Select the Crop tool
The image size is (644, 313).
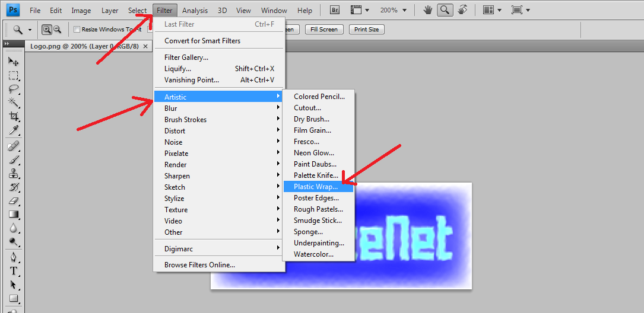tap(14, 116)
